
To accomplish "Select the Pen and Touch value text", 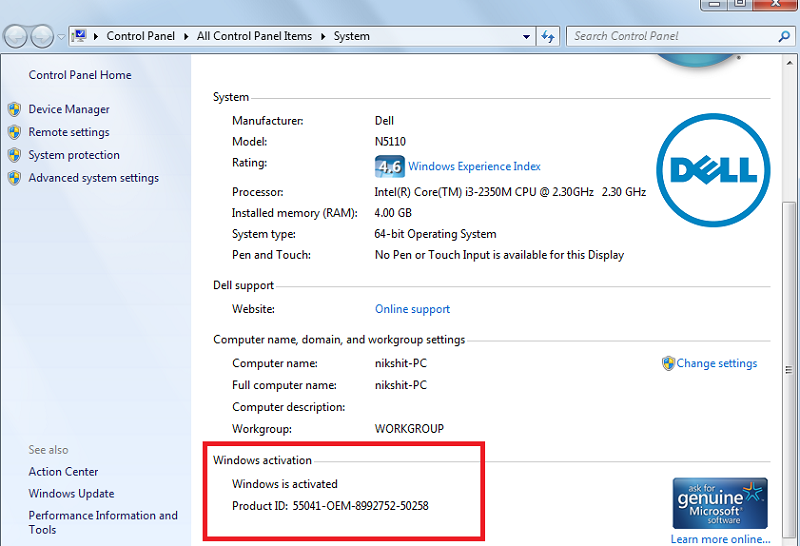I will tap(499, 255).
